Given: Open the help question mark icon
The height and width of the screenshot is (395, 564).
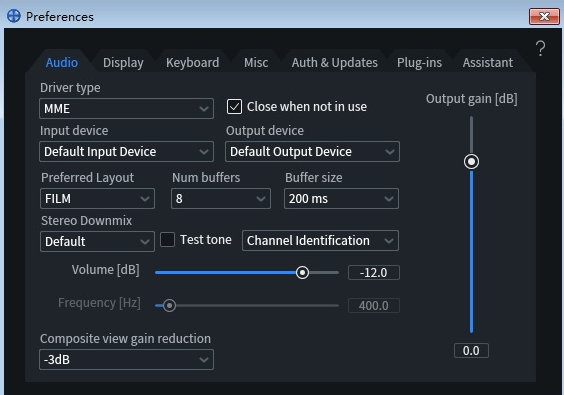Looking at the screenshot, I should 540,48.
